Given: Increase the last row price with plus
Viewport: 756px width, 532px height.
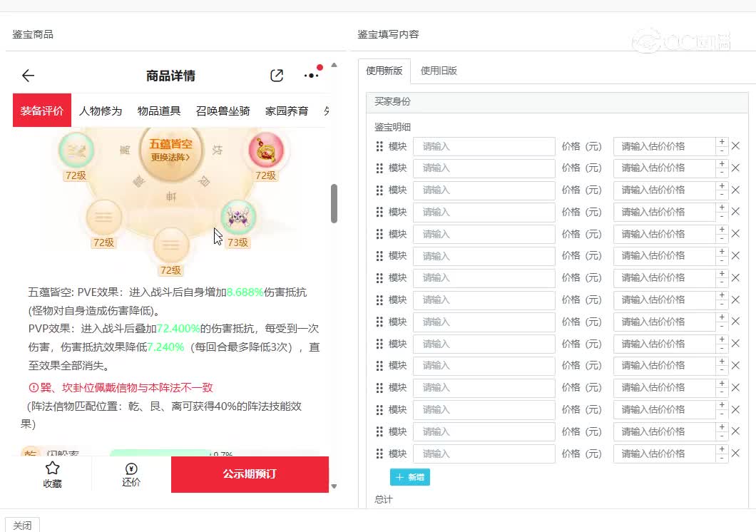Looking at the screenshot, I should tap(722, 449).
